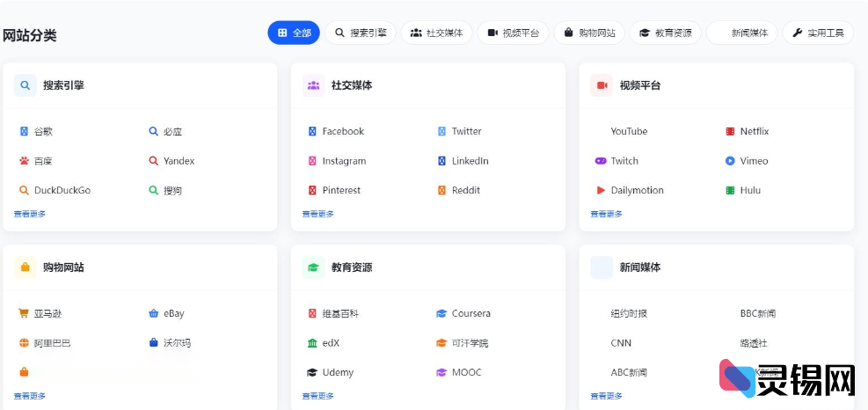This screenshot has height=410, width=868.
Task: Select the 实用工具 filter tab
Action: click(818, 33)
